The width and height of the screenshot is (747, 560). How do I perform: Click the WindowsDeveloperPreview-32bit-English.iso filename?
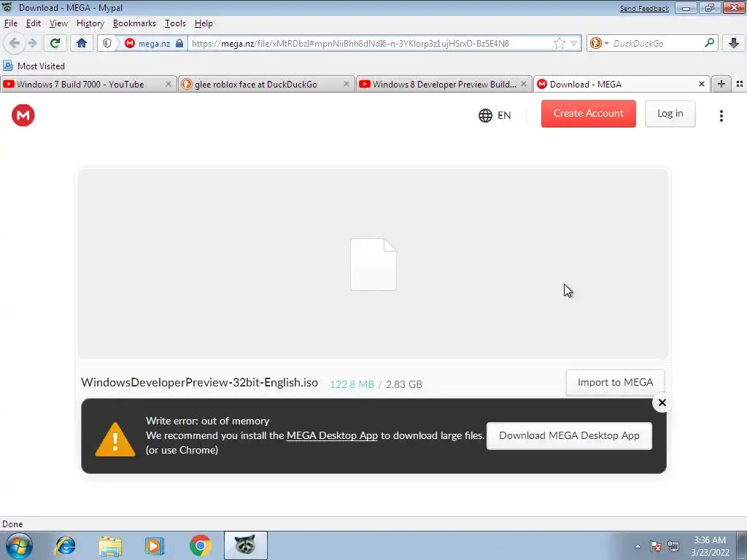click(199, 382)
